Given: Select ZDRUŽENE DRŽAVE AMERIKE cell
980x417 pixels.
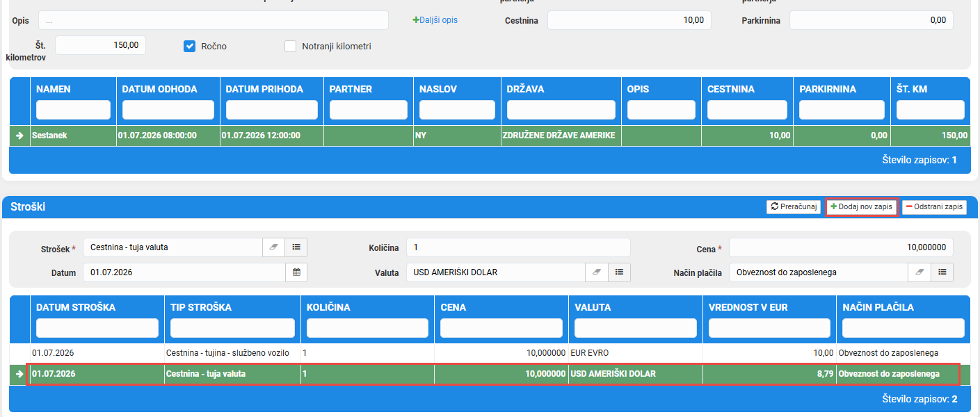Looking at the screenshot, I should (561, 136).
